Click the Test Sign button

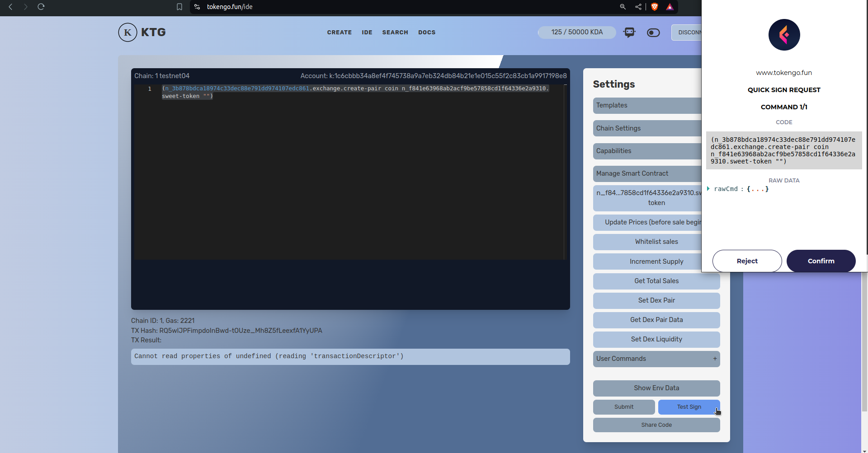[x=689, y=407]
